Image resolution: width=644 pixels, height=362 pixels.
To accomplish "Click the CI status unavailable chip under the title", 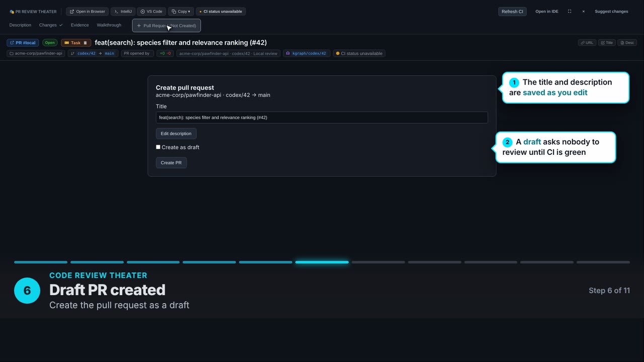I will pyautogui.click(x=359, y=53).
